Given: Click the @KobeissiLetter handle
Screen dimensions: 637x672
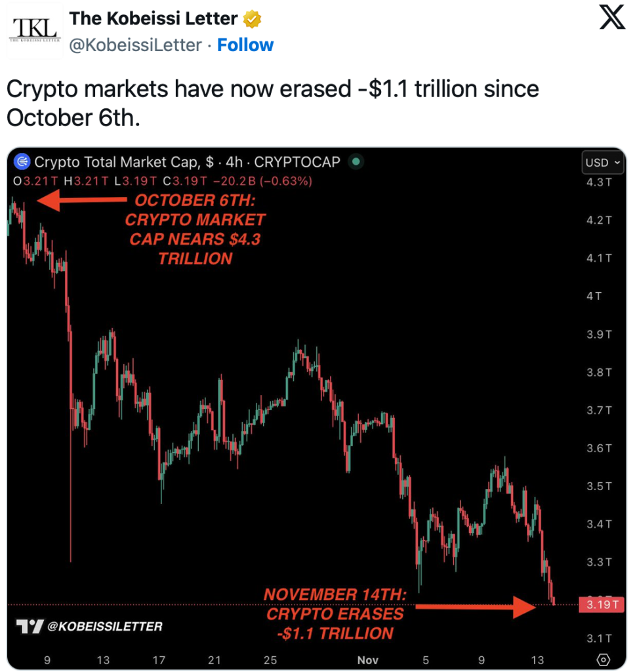Looking at the screenshot, I should tap(134, 45).
